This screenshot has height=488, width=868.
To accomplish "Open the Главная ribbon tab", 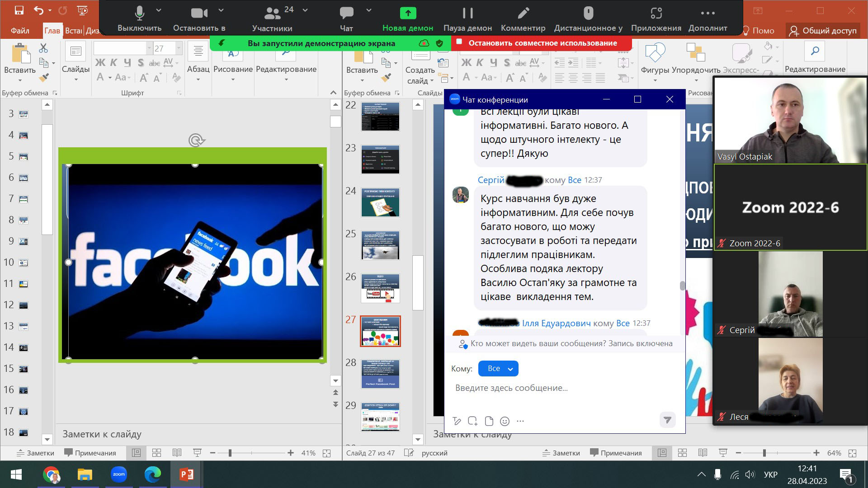I will click(x=52, y=31).
